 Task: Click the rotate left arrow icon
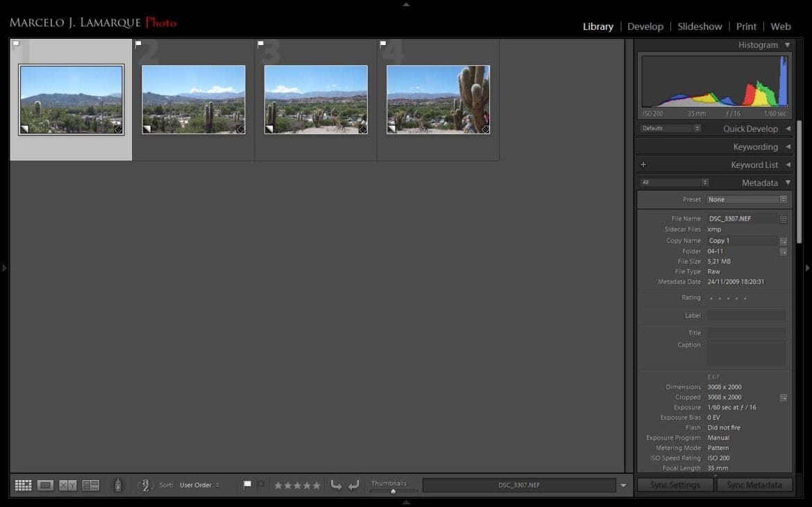(x=337, y=485)
